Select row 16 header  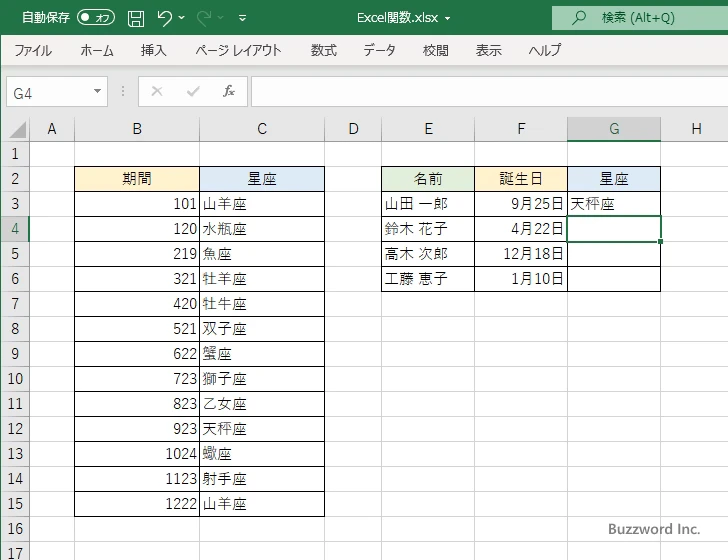click(x=15, y=529)
